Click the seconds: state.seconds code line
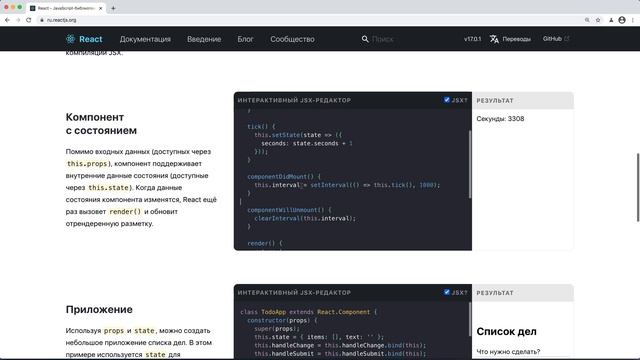The height and width of the screenshot is (360, 640). click(307, 143)
